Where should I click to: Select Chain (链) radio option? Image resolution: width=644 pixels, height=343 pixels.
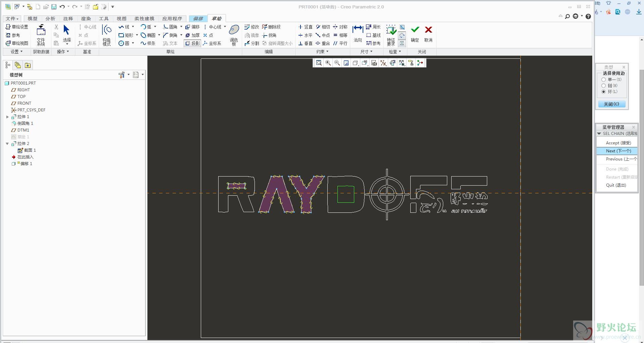pyautogui.click(x=604, y=86)
